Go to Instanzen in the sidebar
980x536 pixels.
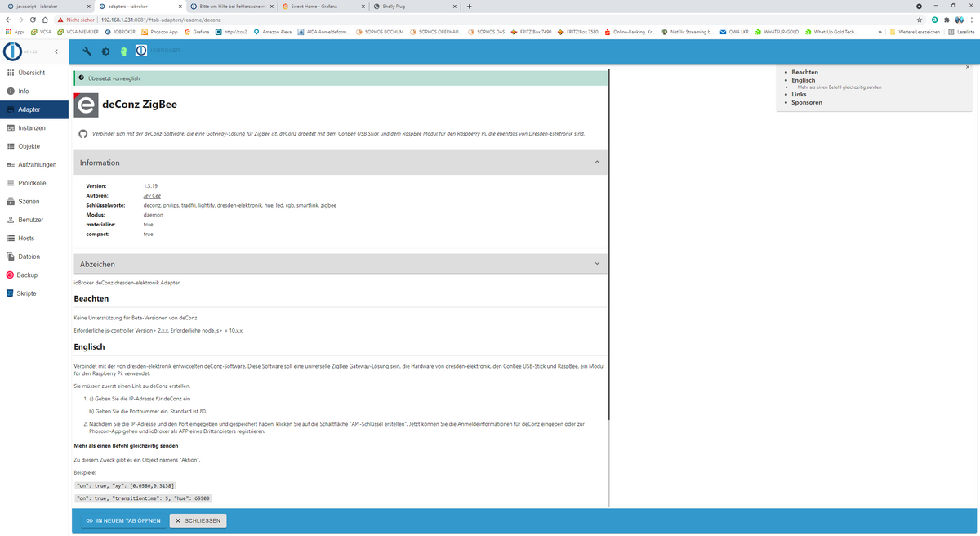click(34, 128)
